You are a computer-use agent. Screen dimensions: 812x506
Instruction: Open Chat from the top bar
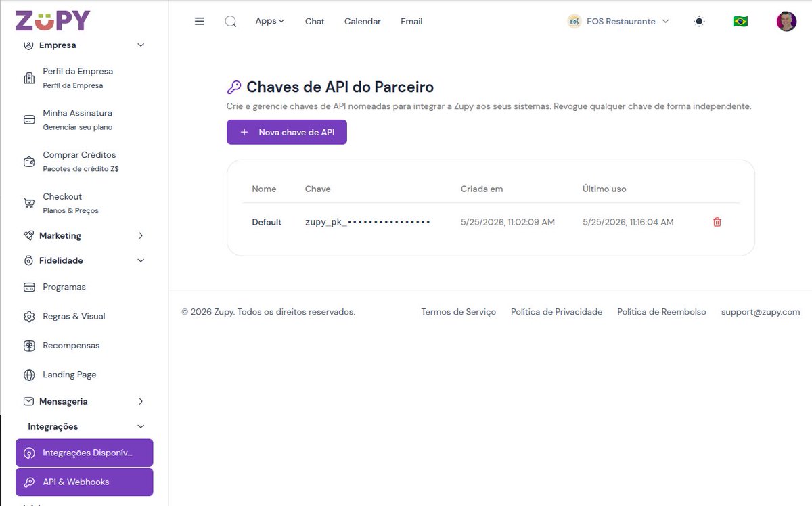pyautogui.click(x=315, y=21)
